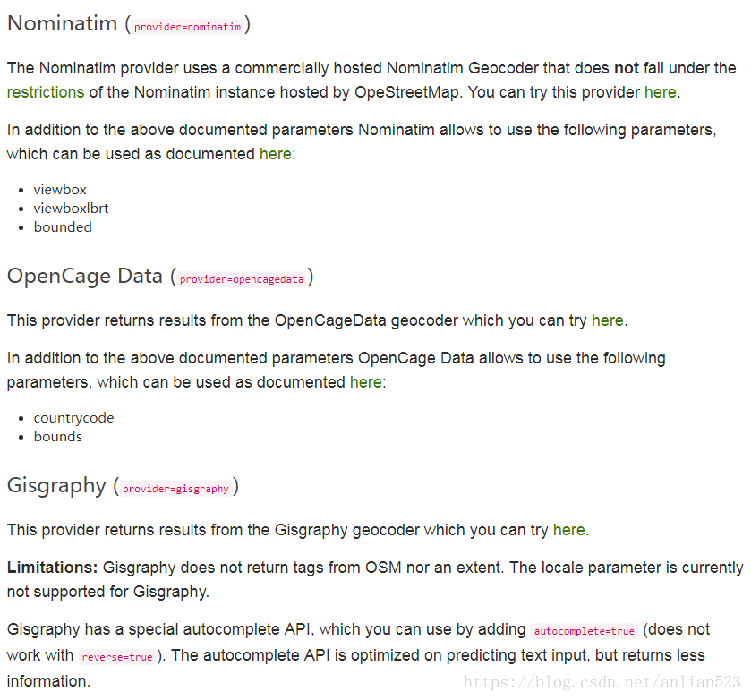The width and height of the screenshot is (751, 700).
Task: Click "here" to try the Nominatim provider
Action: click(660, 92)
